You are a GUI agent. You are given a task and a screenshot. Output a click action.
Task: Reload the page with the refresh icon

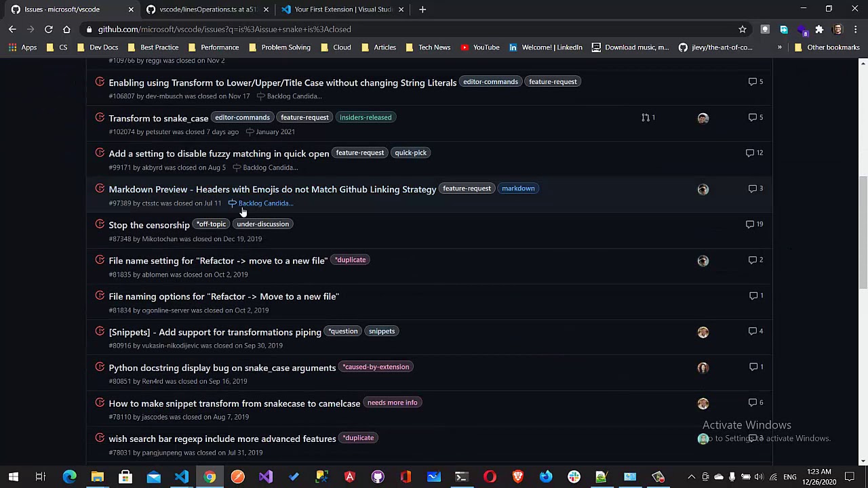(49, 29)
